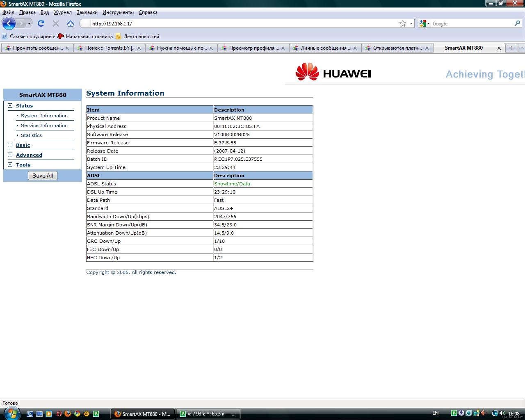The width and height of the screenshot is (525, 420).
Task: Open the System Information sidebar link
Action: (44, 116)
